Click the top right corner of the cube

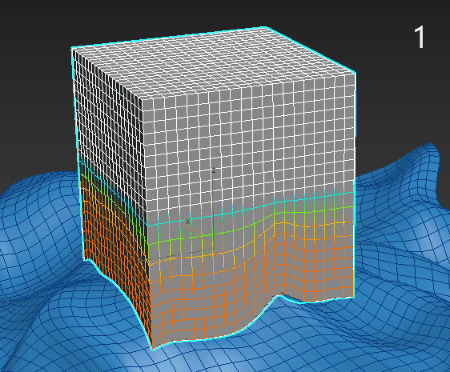(355, 72)
